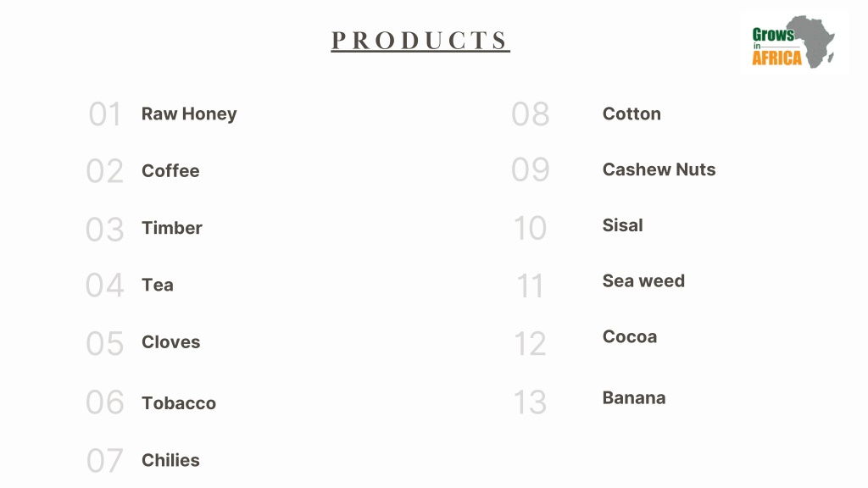Choose the Tea entry
This screenshot has width=868, height=488.
click(158, 285)
